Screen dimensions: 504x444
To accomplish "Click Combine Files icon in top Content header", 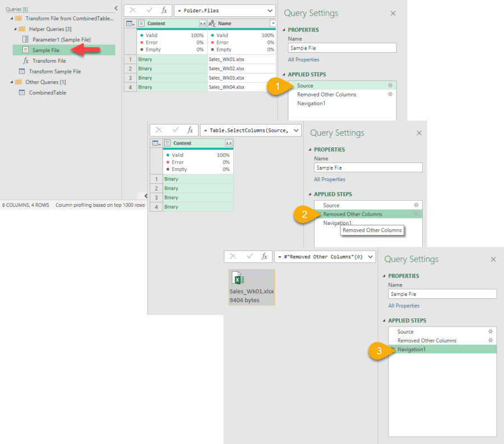I will point(202,23).
